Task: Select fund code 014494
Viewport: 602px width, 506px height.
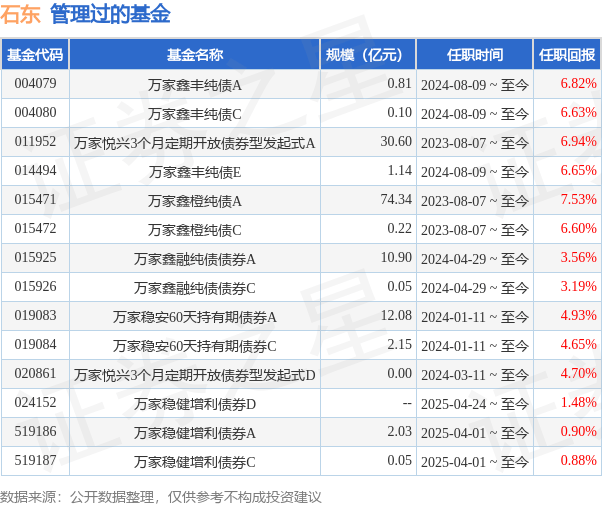Action: tap(35, 170)
